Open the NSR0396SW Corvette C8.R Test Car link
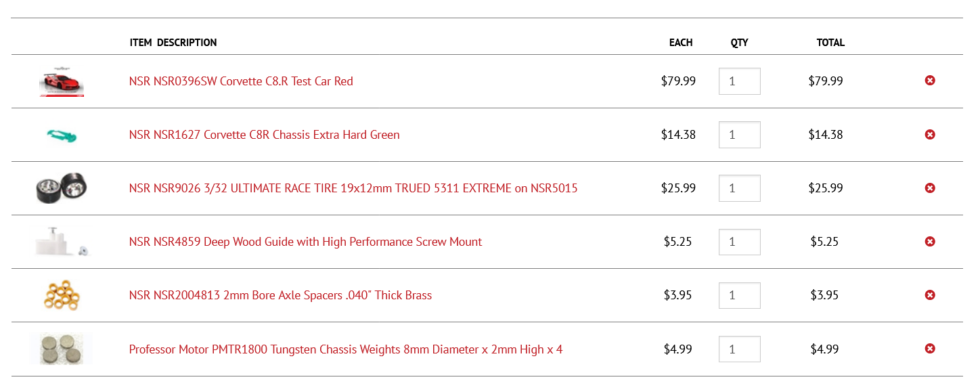Viewport: 980px width, 388px height. (x=241, y=81)
